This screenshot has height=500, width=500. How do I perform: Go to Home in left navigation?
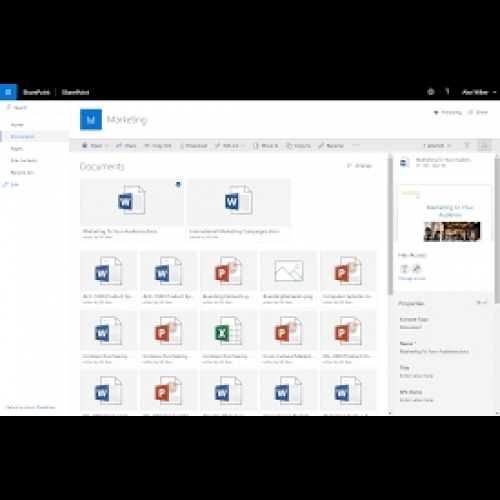coord(17,125)
